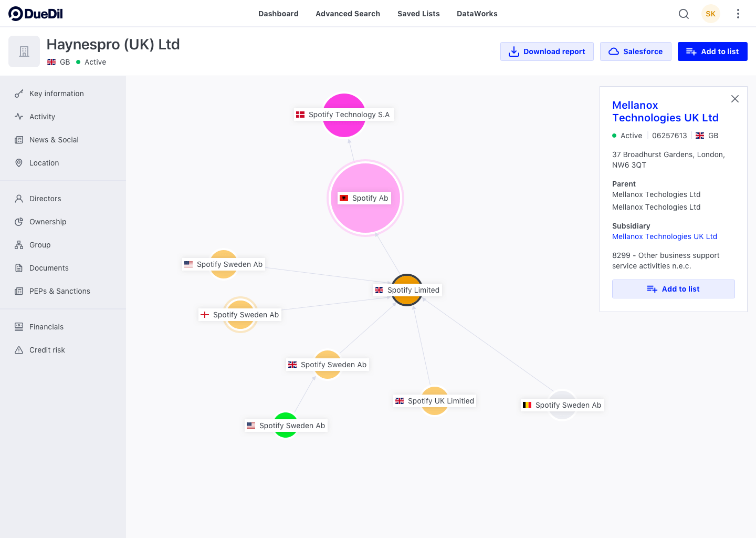Screen dimensions: 756x538
Task: Click the Activity pulse icon
Action: (19, 117)
